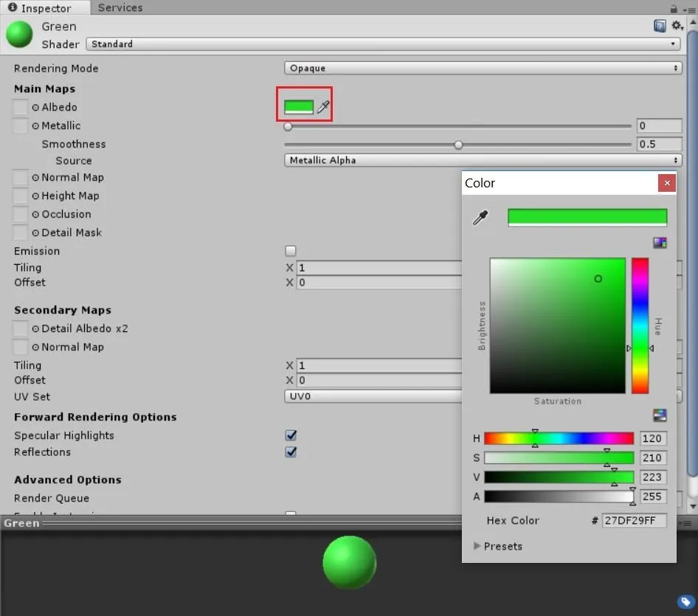Open the Rendering Mode Opaque dropdown

(x=483, y=68)
